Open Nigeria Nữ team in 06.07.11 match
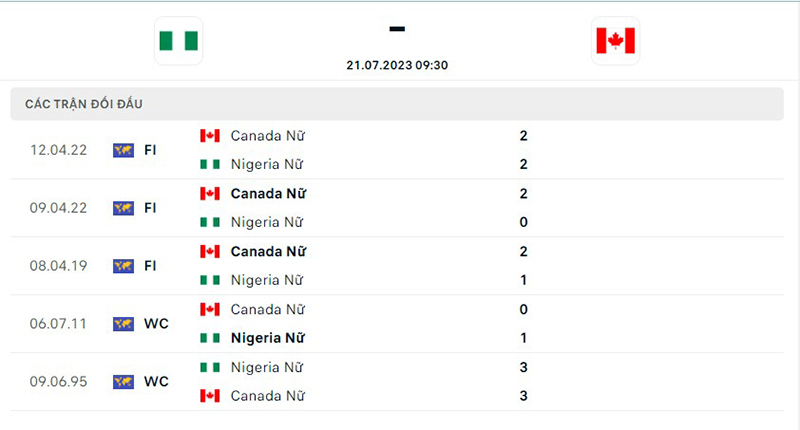This screenshot has width=800, height=430. [267, 338]
